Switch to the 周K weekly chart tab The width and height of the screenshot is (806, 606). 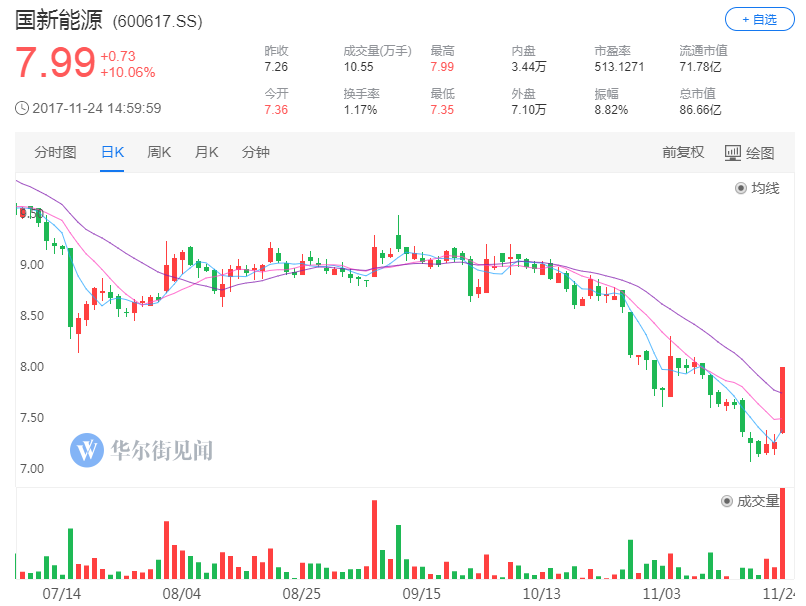point(159,151)
